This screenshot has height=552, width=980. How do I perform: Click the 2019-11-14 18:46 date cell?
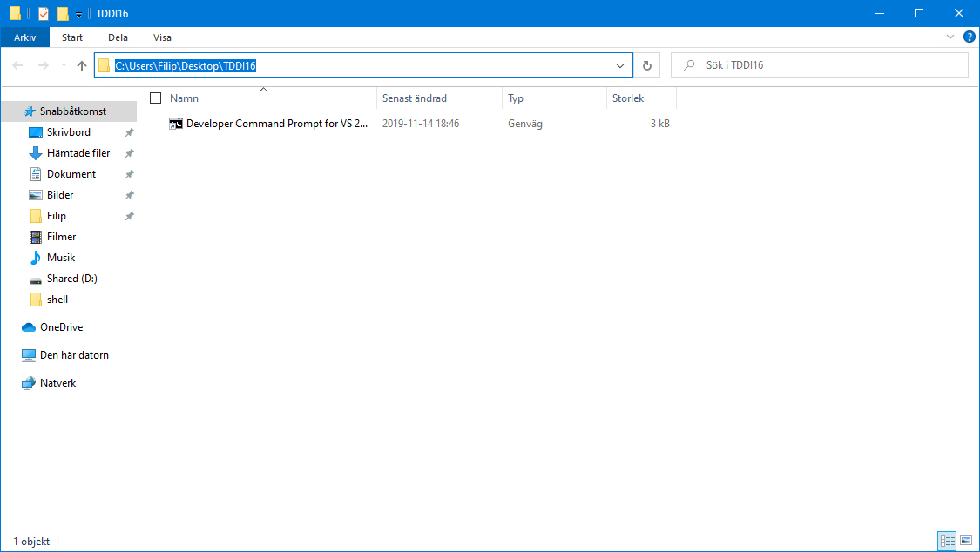click(421, 124)
